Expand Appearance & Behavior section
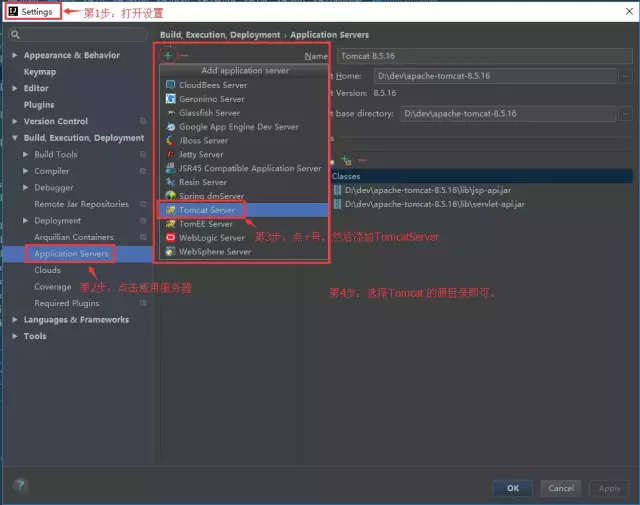This screenshot has height=505, width=640. 15,55
